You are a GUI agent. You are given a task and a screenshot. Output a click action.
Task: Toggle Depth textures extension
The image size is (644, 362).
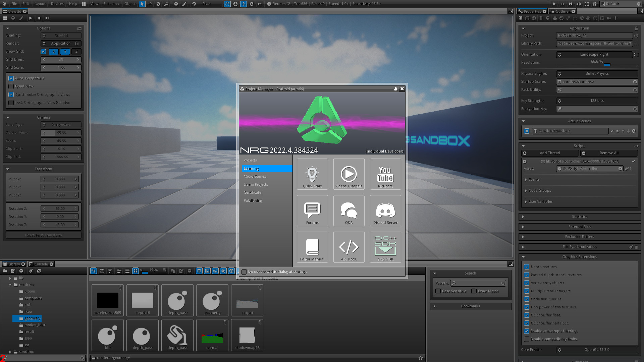coord(527,267)
